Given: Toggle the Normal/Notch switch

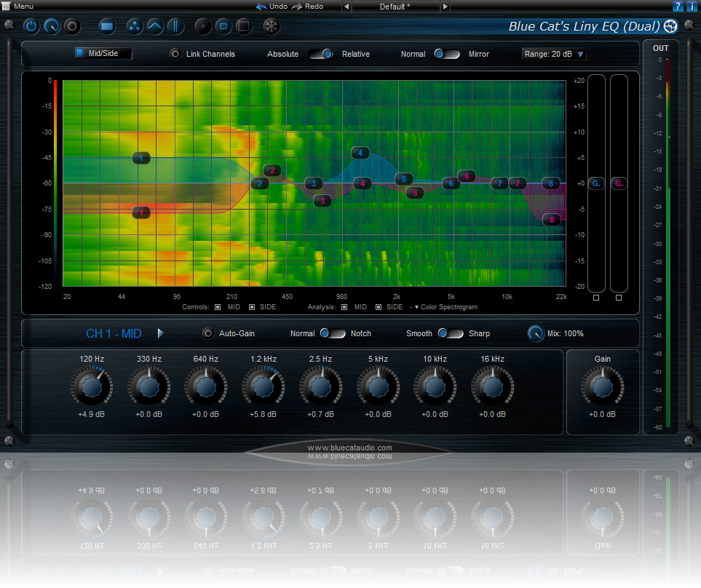Looking at the screenshot, I should [333, 333].
